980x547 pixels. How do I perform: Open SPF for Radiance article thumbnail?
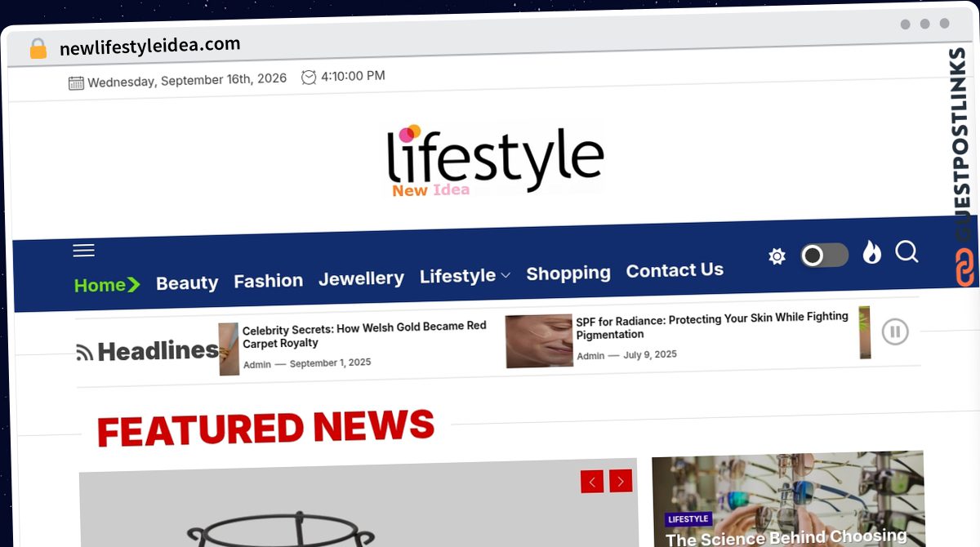point(539,340)
